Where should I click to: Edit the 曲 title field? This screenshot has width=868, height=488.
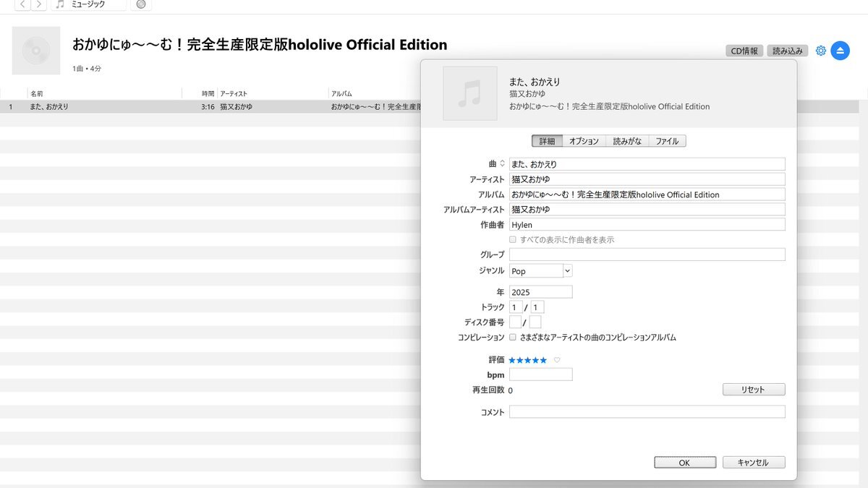click(647, 164)
